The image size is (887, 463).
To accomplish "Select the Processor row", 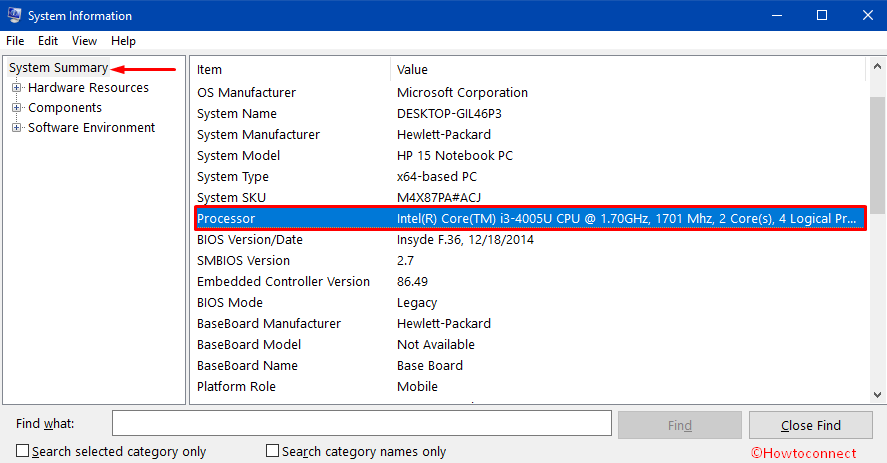I will tap(530, 218).
